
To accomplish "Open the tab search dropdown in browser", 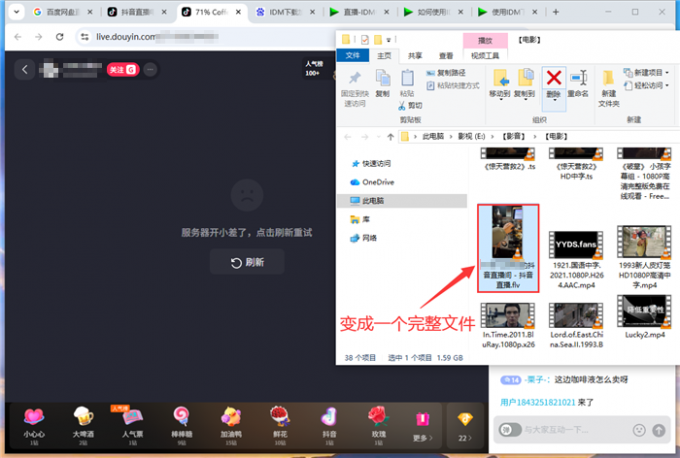I will [x=16, y=12].
